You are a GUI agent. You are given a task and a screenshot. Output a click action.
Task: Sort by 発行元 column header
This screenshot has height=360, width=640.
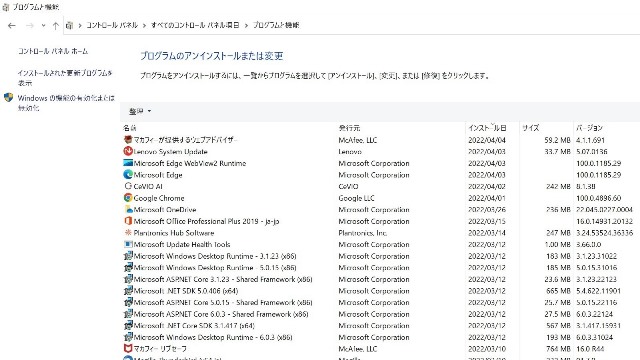pos(349,128)
